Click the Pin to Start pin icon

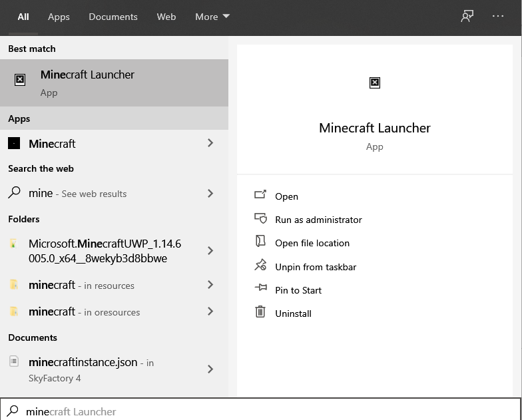tap(261, 288)
